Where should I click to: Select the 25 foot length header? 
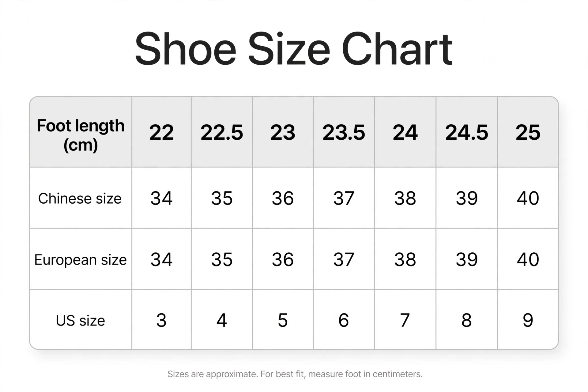click(x=528, y=132)
